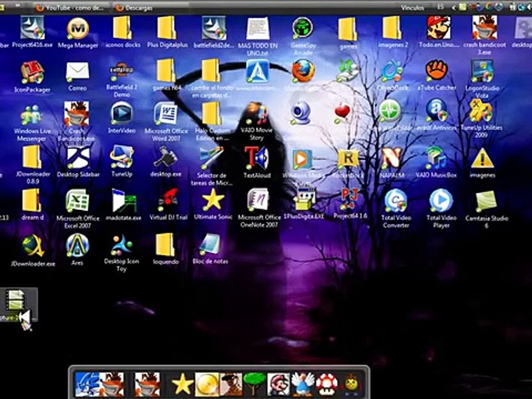Launch Virtual DJ Trial icon

pyautogui.click(x=168, y=200)
